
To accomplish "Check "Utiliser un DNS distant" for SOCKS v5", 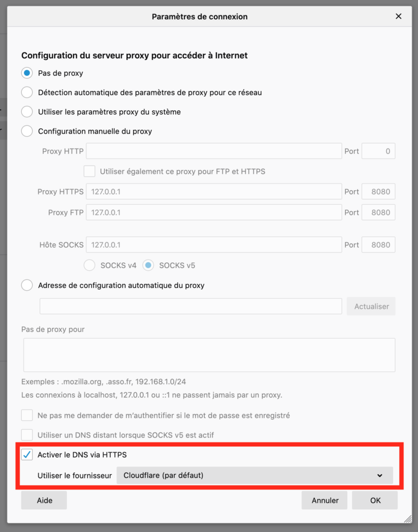I will pos(27,435).
